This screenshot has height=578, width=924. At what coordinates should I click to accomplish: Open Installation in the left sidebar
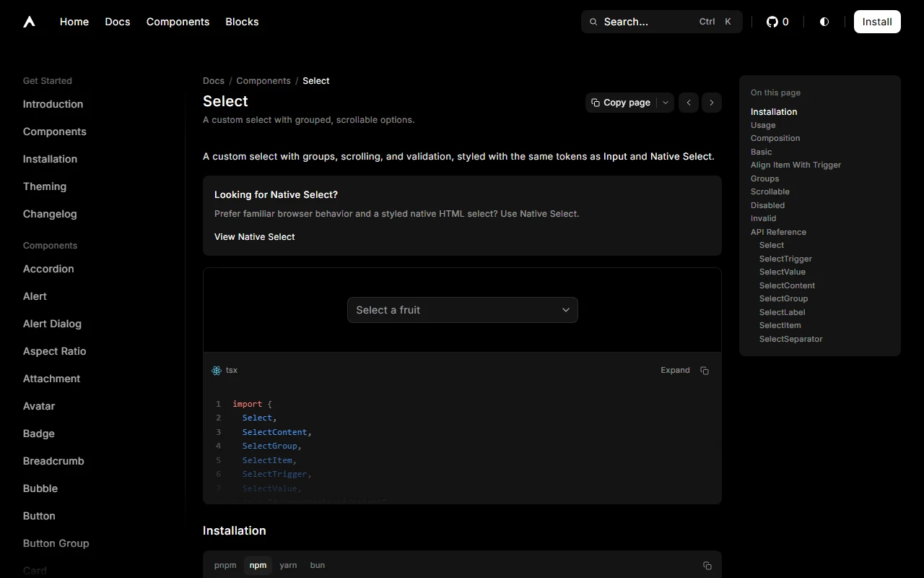click(50, 159)
